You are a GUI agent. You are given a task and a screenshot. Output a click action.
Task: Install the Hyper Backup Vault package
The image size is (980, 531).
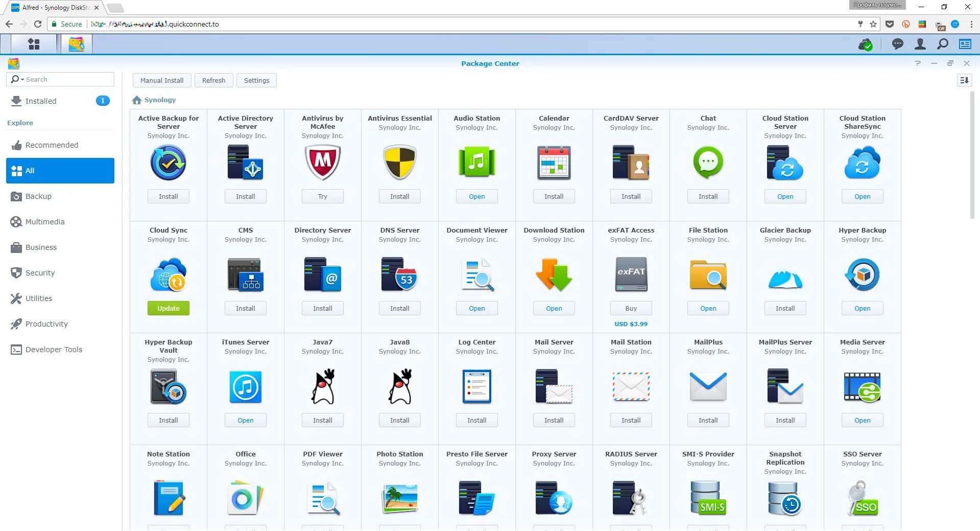click(x=169, y=420)
